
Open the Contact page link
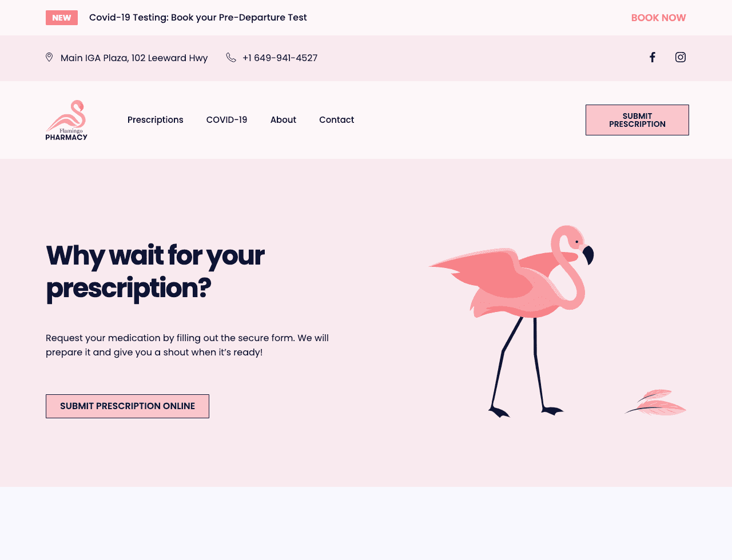[337, 120]
